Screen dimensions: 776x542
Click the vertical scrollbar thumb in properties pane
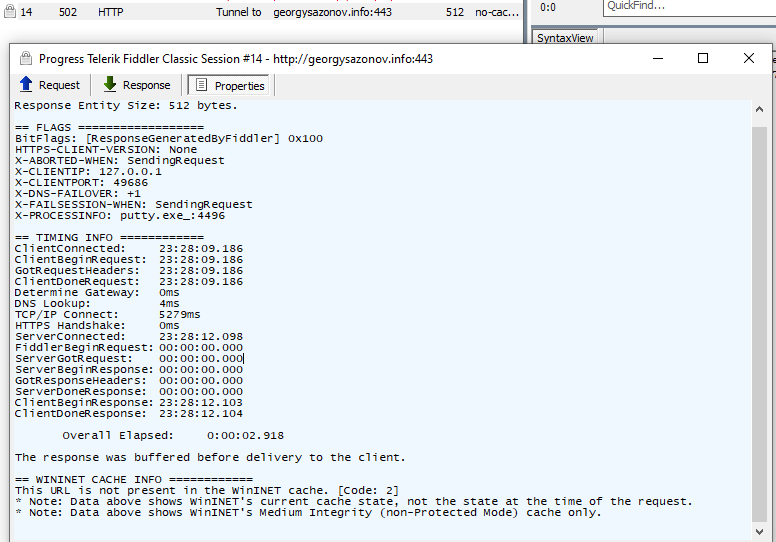759,324
